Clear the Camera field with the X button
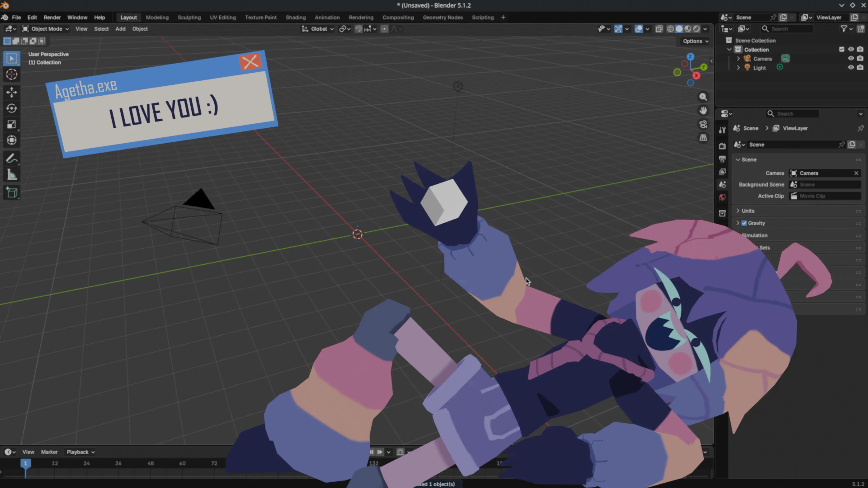This screenshot has width=868, height=488. [856, 173]
